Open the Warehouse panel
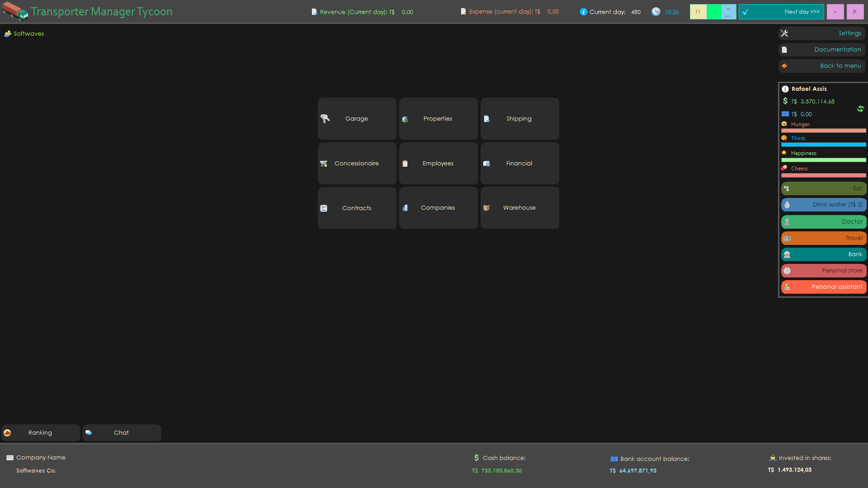This screenshot has width=868, height=488. (x=519, y=207)
